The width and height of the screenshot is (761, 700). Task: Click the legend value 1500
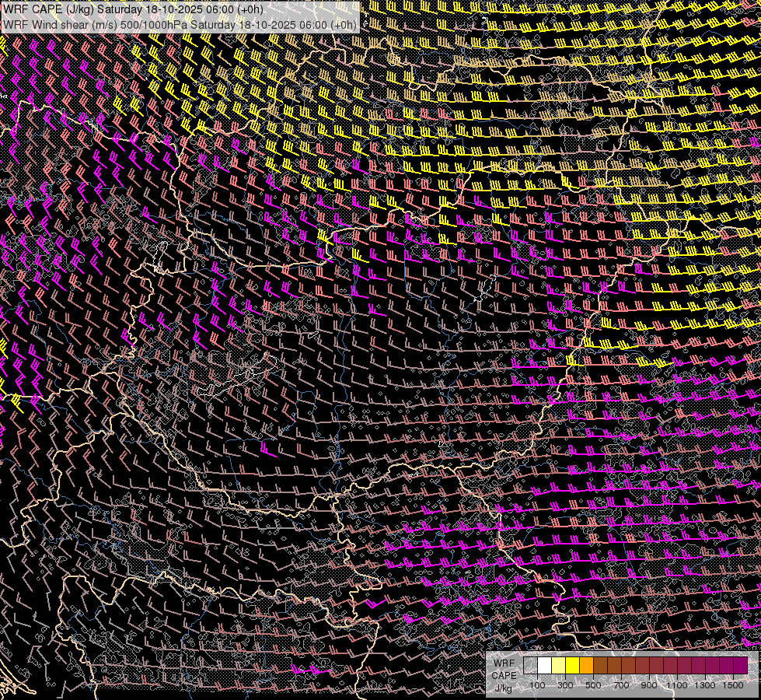click(x=733, y=685)
